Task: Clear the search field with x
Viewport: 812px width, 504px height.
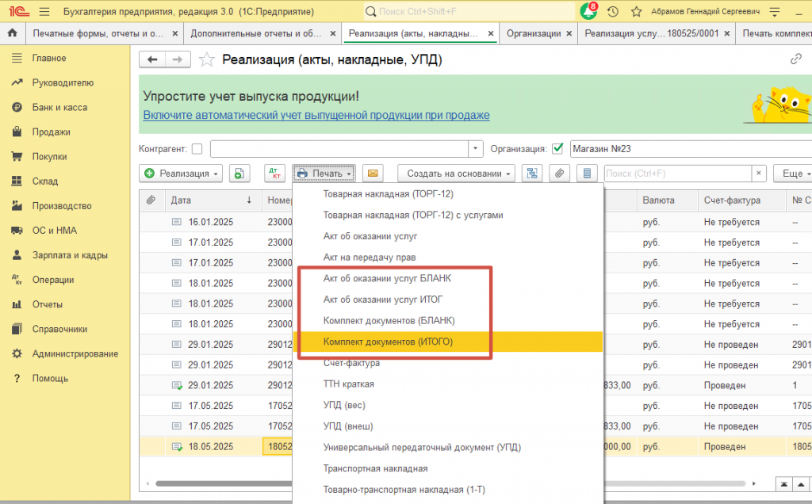Action: [759, 174]
